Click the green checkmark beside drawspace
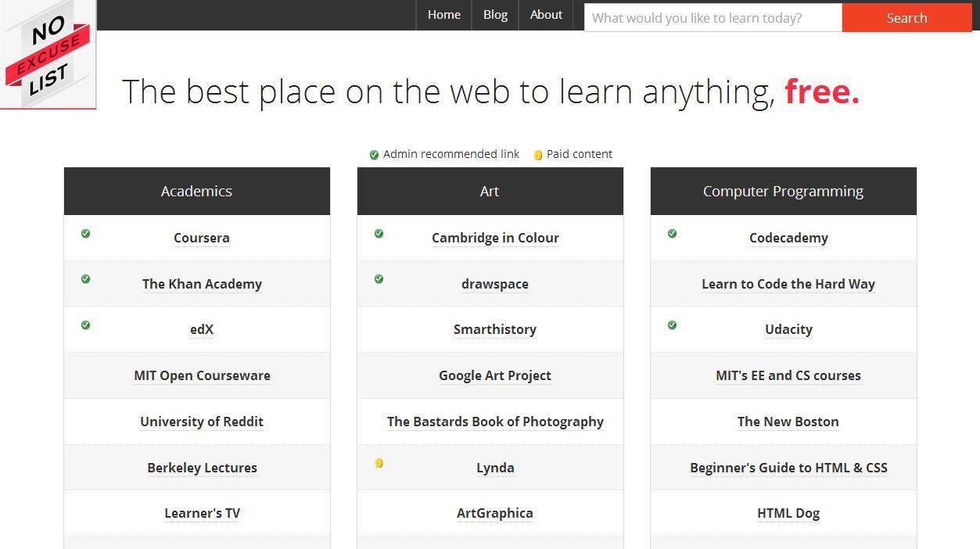The image size is (980, 549). pos(379,279)
